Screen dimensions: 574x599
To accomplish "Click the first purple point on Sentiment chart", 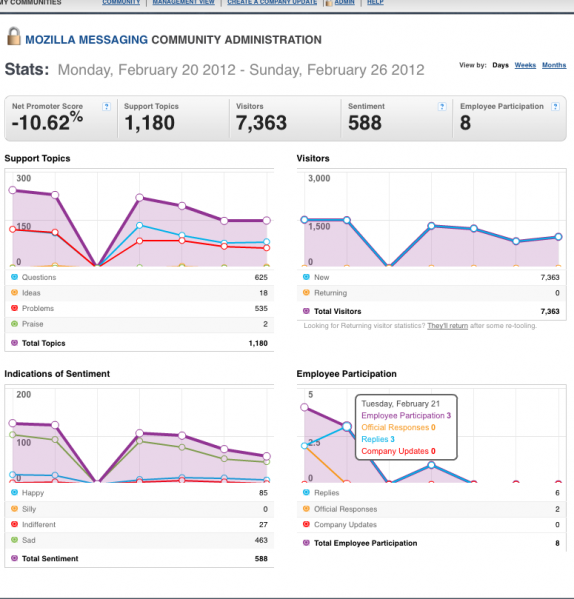I will (13, 423).
